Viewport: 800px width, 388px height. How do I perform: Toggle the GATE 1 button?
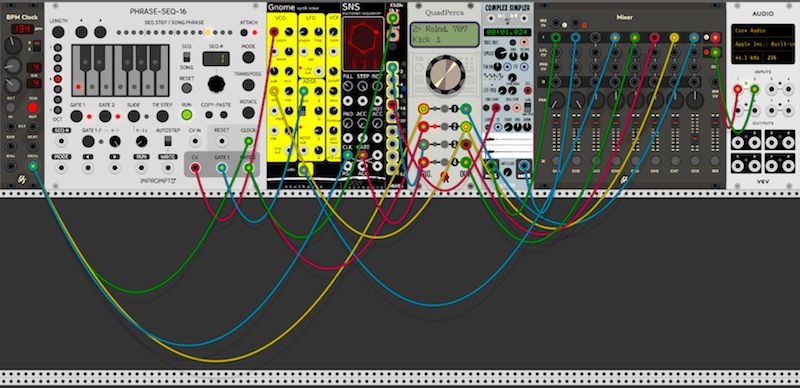point(77,116)
